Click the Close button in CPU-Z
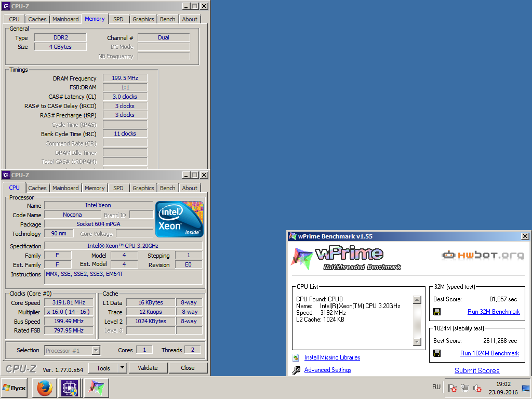 coord(188,368)
